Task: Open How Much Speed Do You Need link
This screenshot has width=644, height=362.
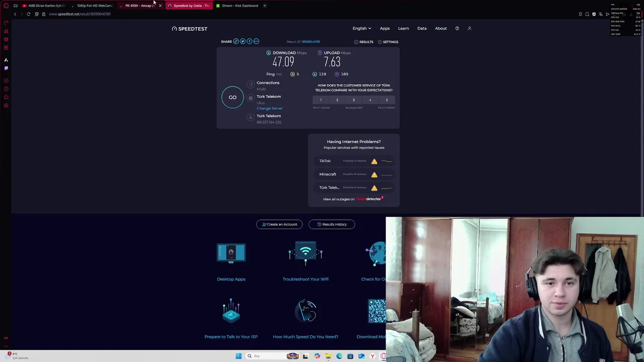Action: (x=305, y=337)
